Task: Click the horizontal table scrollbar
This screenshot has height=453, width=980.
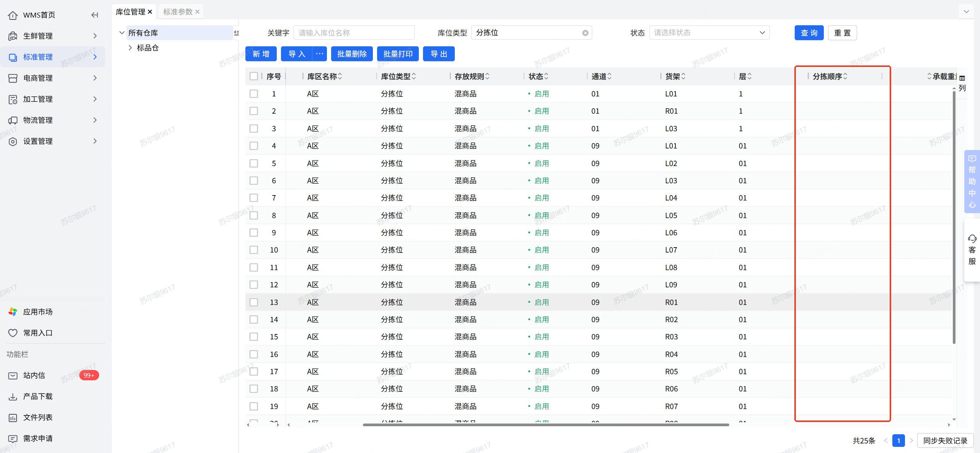Action: coord(546,425)
